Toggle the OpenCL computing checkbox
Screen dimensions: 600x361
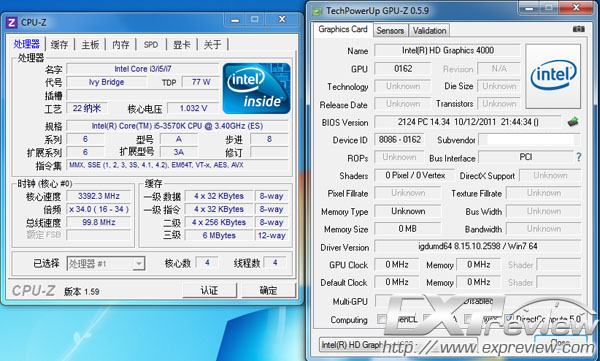pyautogui.click(x=381, y=319)
